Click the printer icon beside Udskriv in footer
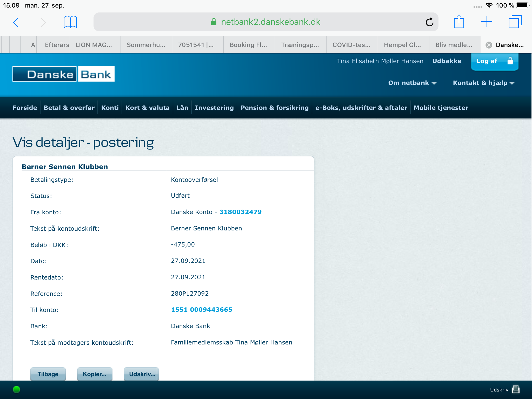532x399 pixels. pyautogui.click(x=516, y=389)
